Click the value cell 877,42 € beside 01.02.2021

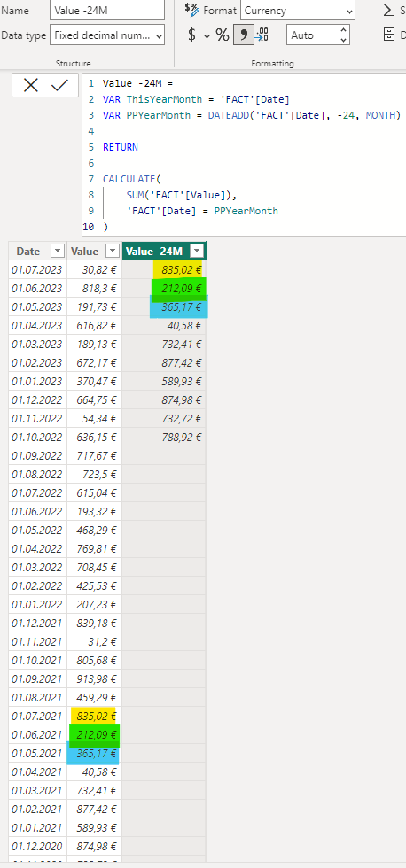point(95,808)
